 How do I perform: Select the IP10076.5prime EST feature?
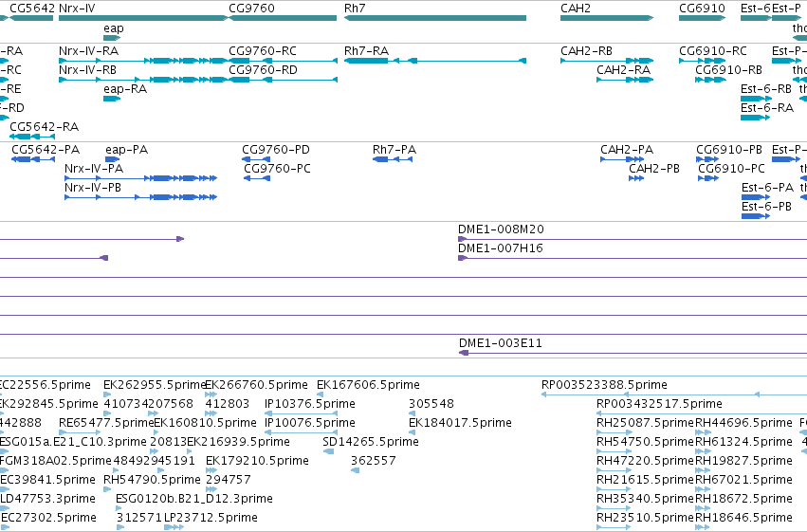point(301,432)
